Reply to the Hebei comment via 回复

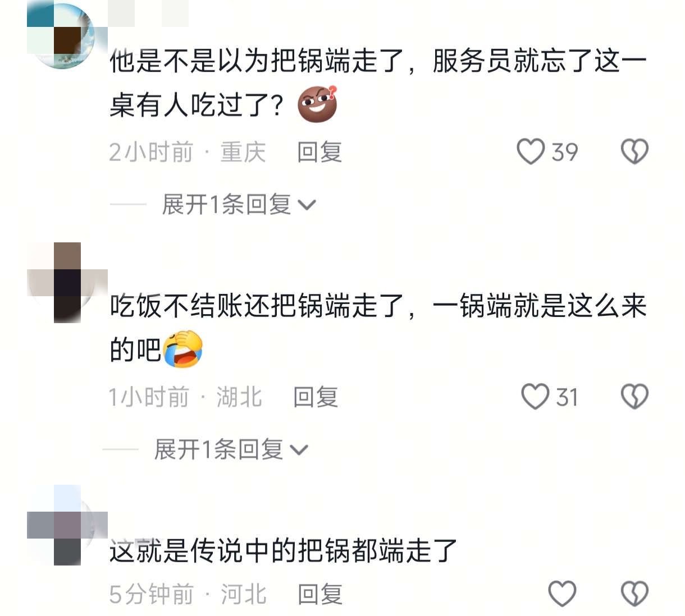click(x=320, y=594)
